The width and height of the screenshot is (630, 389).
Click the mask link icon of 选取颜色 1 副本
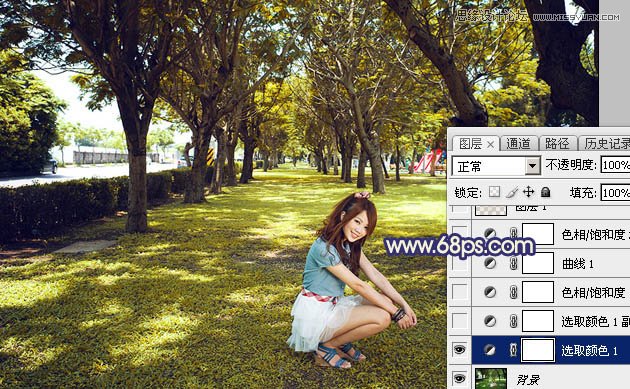point(513,321)
